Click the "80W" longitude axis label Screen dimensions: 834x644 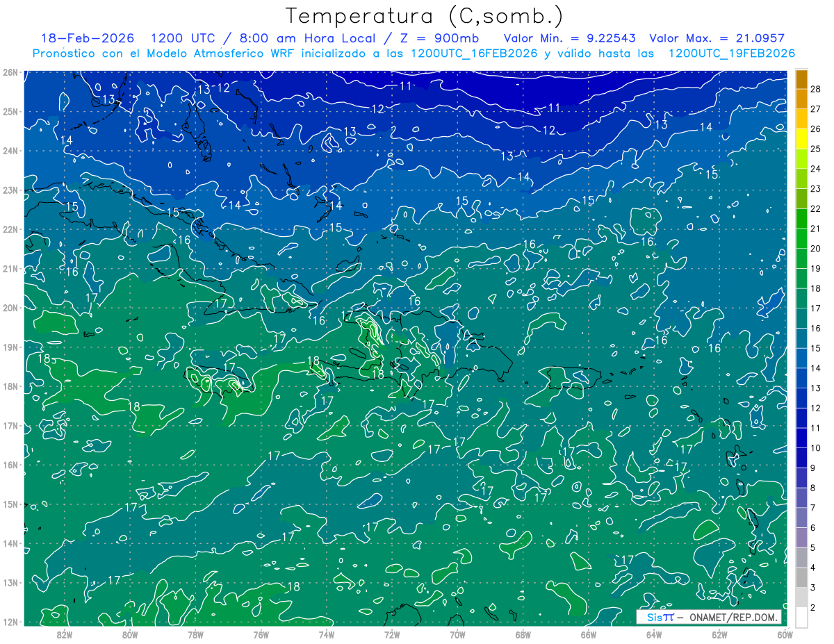click(x=130, y=634)
